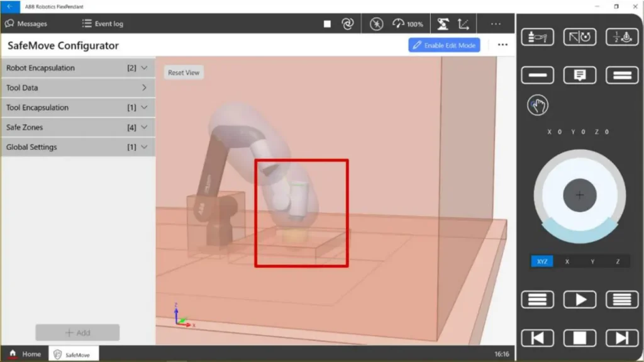Screen dimensions: 644x362
Task: Click the Safe Zones [4] count
Action: [131, 128]
